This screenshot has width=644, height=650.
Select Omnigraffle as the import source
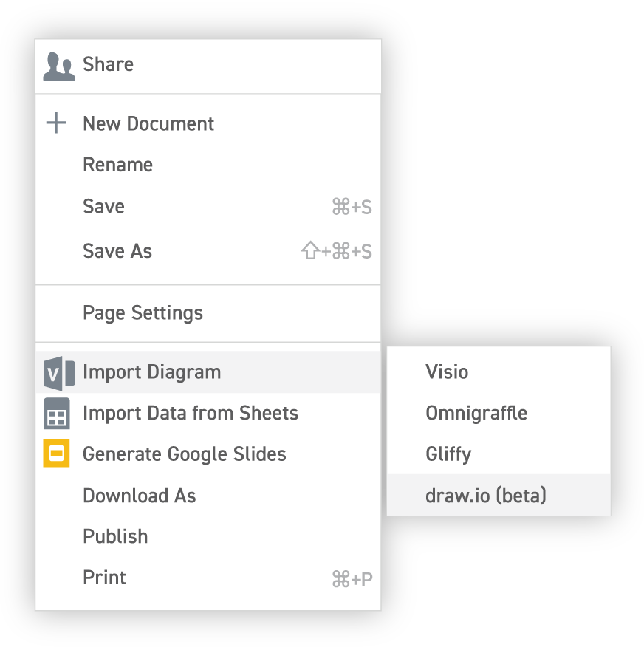click(x=476, y=413)
